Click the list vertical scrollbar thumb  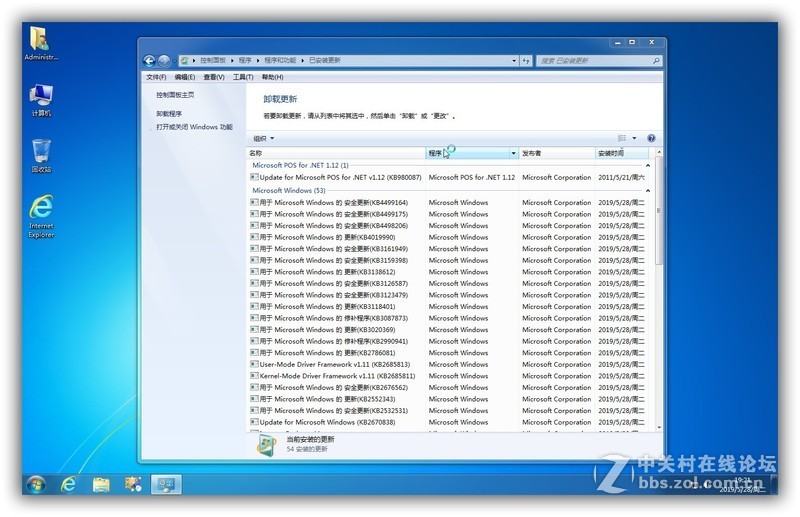(659, 210)
